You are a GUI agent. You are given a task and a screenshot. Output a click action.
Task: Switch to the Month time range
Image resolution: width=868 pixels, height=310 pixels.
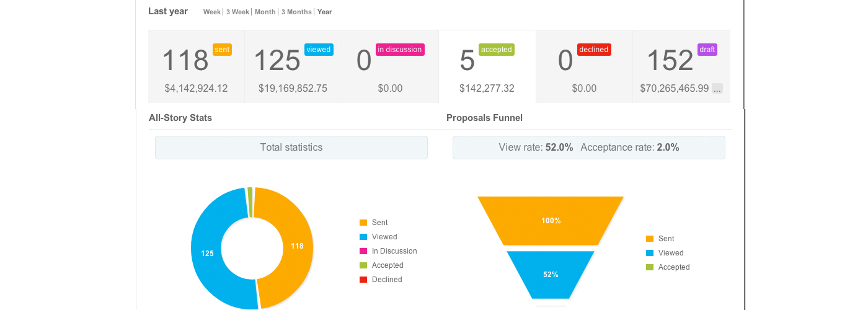pos(265,12)
